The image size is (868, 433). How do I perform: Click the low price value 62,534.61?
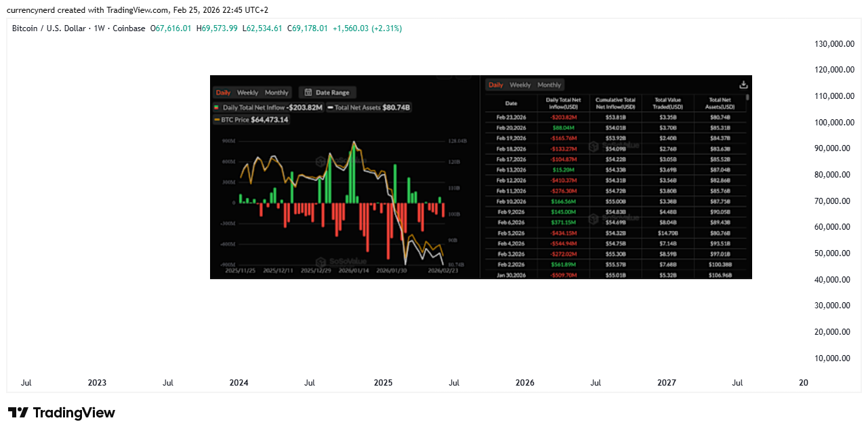(264, 28)
